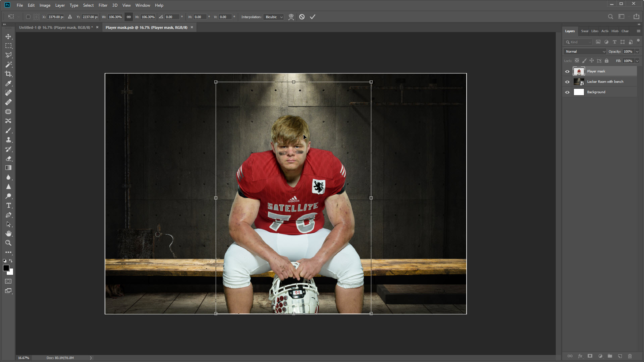
Task: Open the Interpolation Bicubic dropdown
Action: click(x=274, y=17)
